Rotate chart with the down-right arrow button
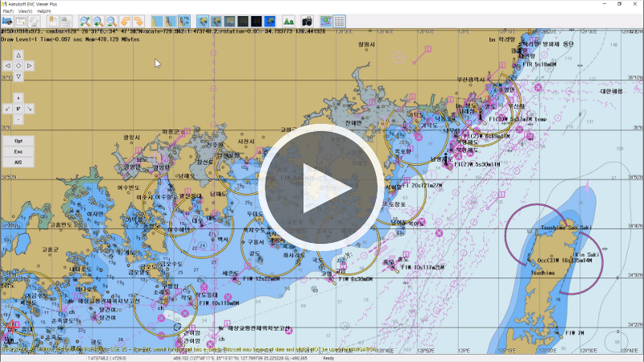This screenshot has width=644, height=362. 29,107
